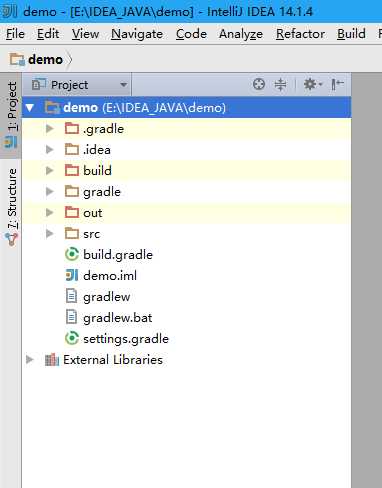Expand the out folder

(x=49, y=212)
